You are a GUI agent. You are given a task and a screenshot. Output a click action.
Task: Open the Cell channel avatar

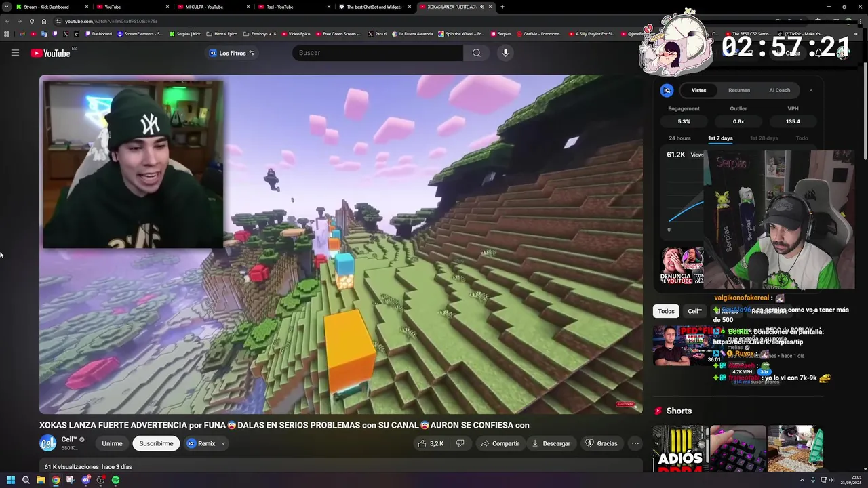(x=48, y=443)
